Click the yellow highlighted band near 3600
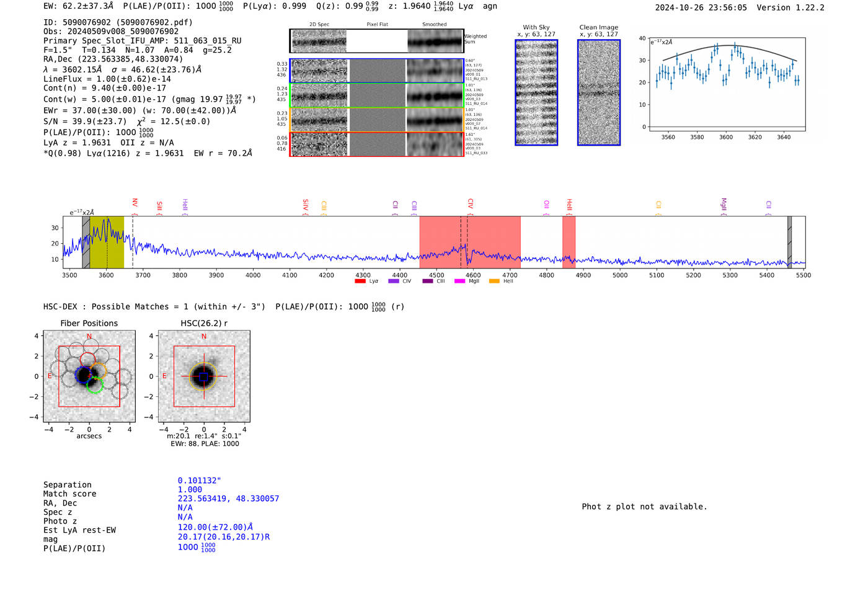Viewport: 868px width, 591px height. (107, 242)
